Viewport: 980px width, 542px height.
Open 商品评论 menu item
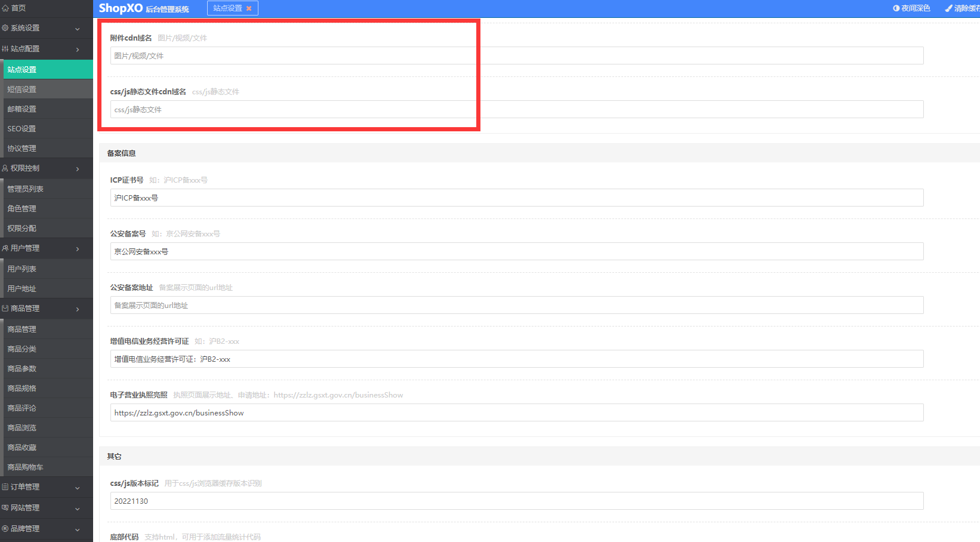(x=48, y=408)
